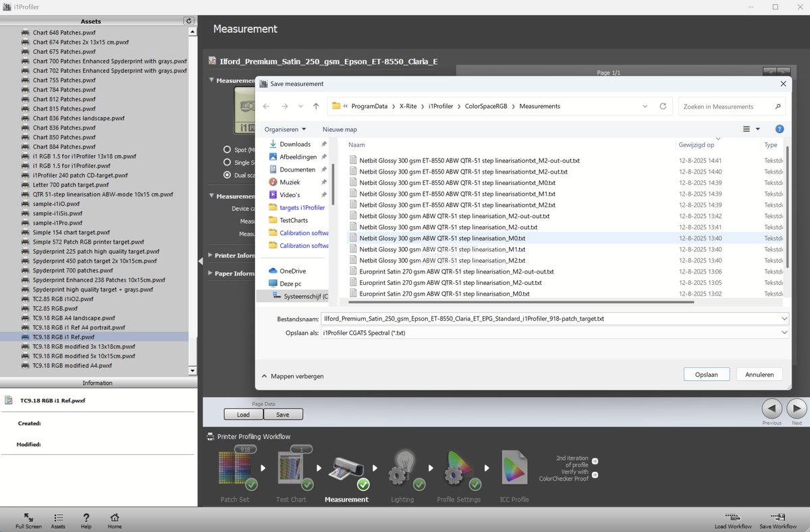Select the Lighting lightbulb workflow icon
Screen dimensions: 810x532
coord(404,468)
